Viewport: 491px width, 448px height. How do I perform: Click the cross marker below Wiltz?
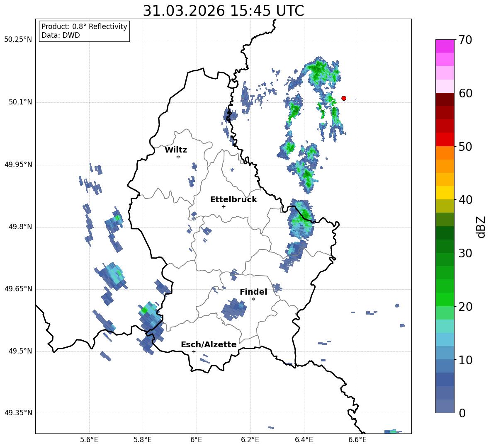178,157
